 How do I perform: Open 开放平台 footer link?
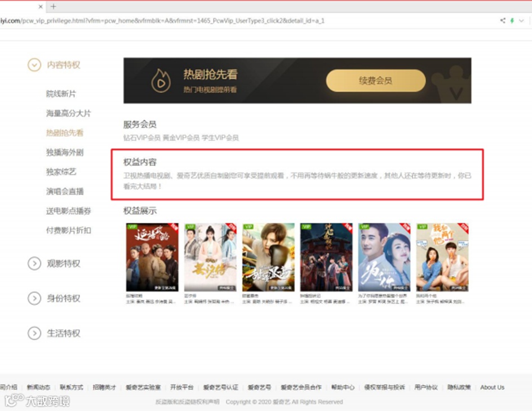tap(181, 387)
